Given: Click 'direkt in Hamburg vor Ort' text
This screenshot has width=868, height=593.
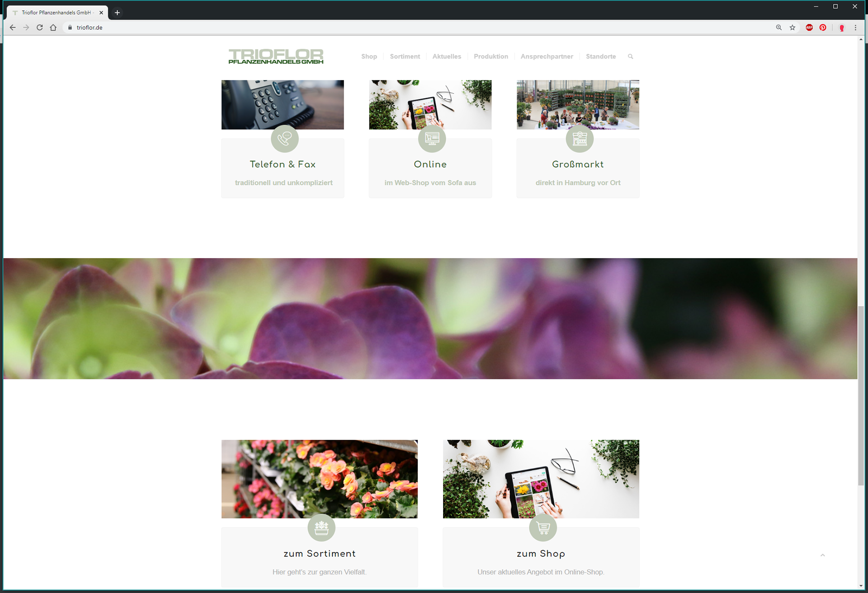Looking at the screenshot, I should pos(578,183).
